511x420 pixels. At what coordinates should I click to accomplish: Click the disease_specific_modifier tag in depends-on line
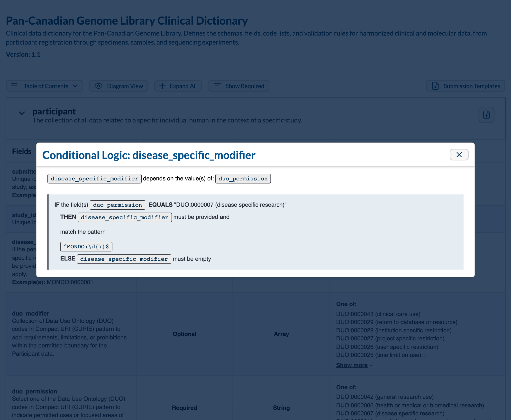(94, 179)
